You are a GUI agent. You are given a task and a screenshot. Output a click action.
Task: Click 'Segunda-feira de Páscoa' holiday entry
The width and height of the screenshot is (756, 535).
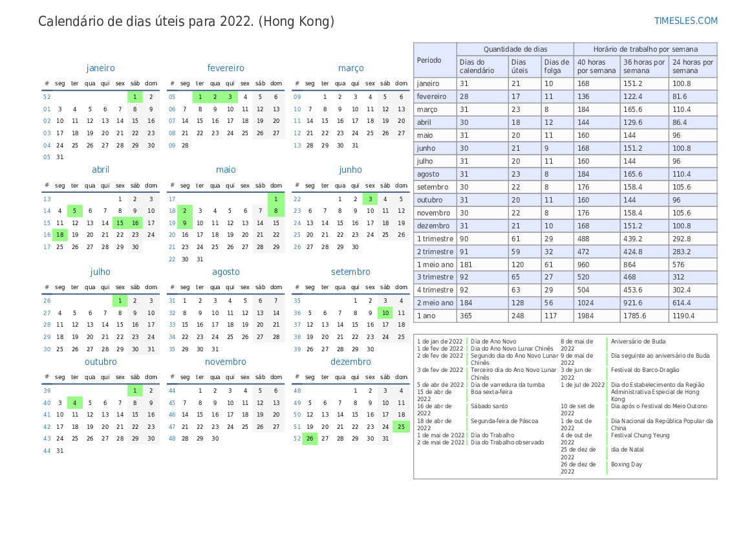tap(504, 421)
